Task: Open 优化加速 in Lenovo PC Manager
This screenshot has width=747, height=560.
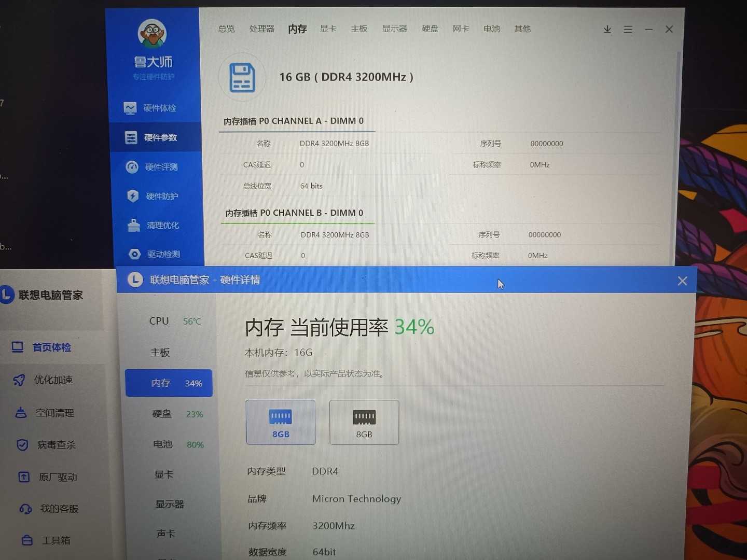Action: coord(43,380)
